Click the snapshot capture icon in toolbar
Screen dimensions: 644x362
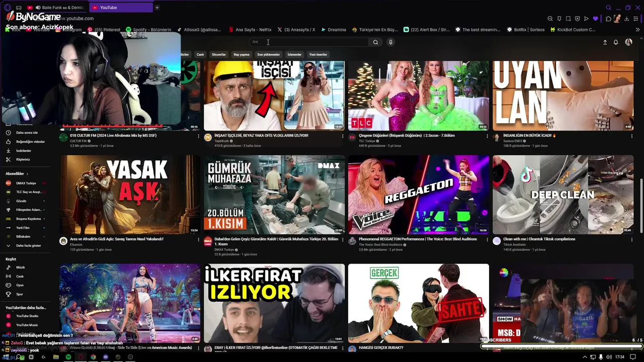[568, 19]
